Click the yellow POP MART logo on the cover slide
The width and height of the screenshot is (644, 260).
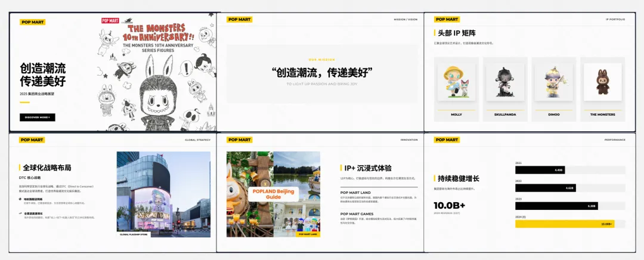click(x=32, y=22)
